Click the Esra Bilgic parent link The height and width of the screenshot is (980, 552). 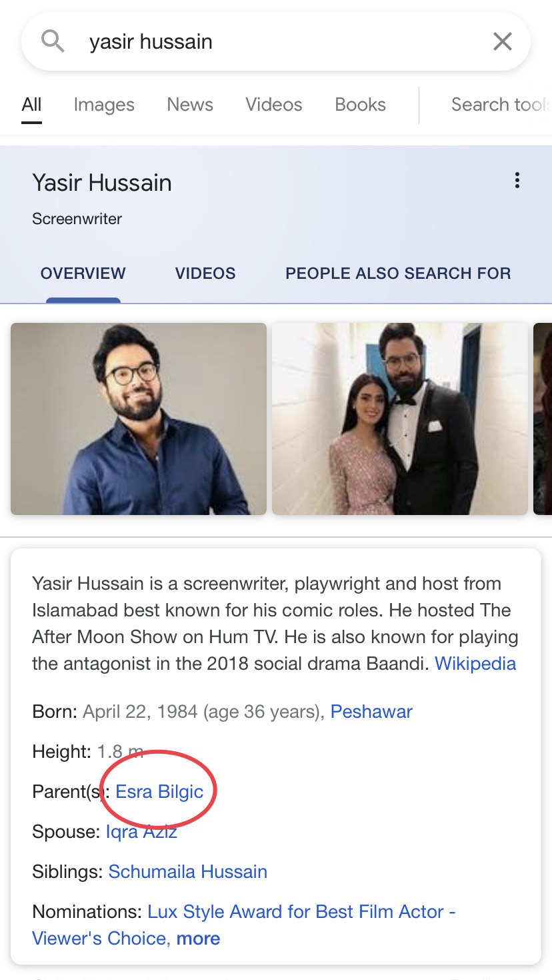[x=159, y=792]
